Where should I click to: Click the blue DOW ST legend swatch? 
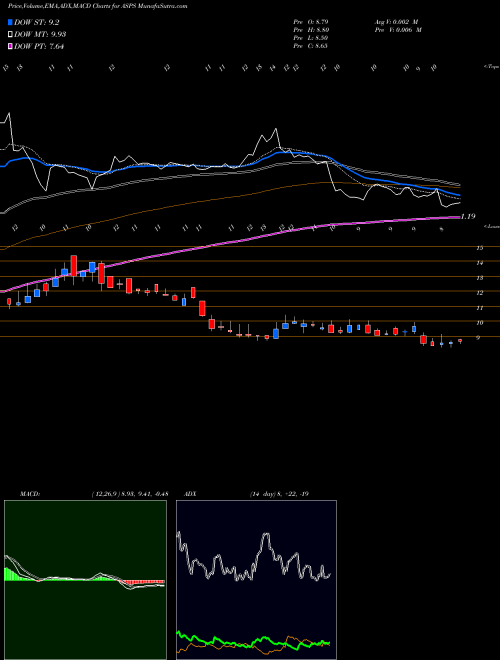point(10,22)
